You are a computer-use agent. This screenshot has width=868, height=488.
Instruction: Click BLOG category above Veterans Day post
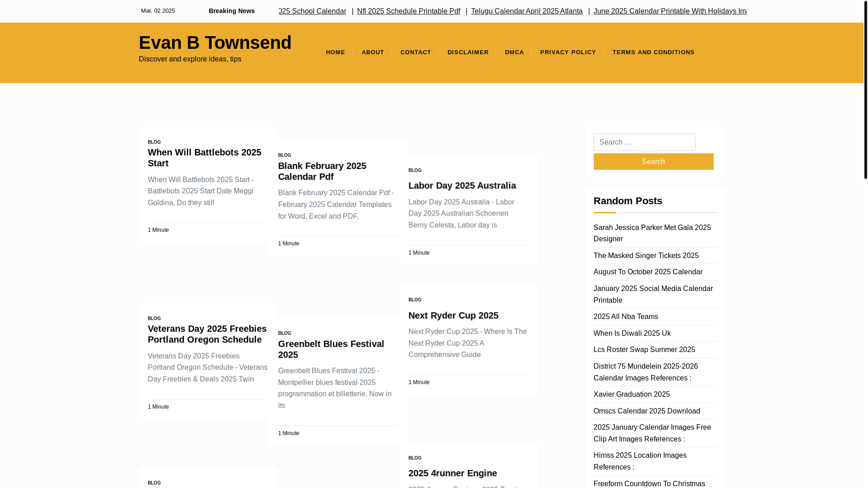coord(154,319)
